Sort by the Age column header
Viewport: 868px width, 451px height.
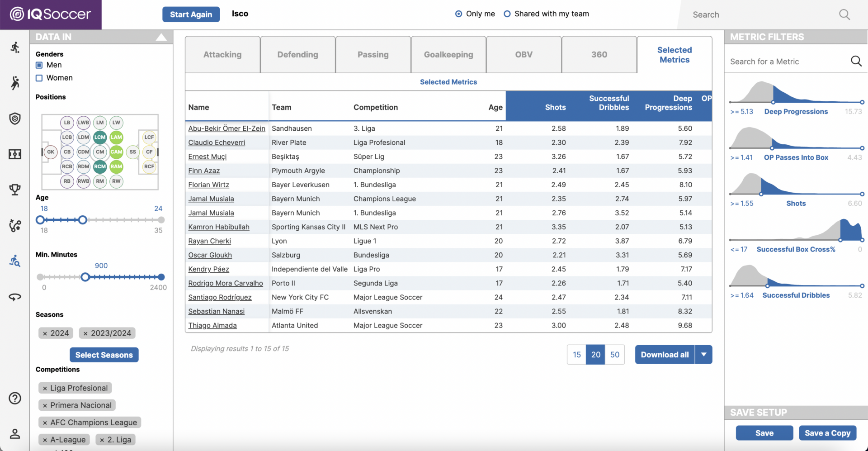(495, 107)
